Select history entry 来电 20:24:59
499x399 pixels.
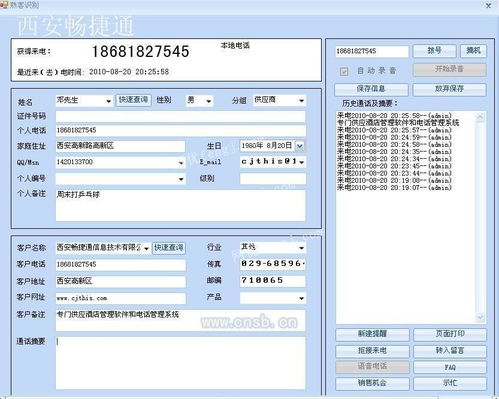pos(394,137)
